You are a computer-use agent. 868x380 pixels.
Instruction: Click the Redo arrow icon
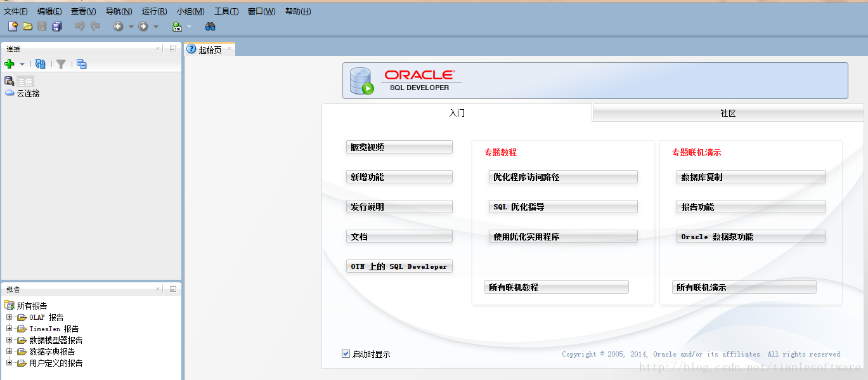click(95, 26)
